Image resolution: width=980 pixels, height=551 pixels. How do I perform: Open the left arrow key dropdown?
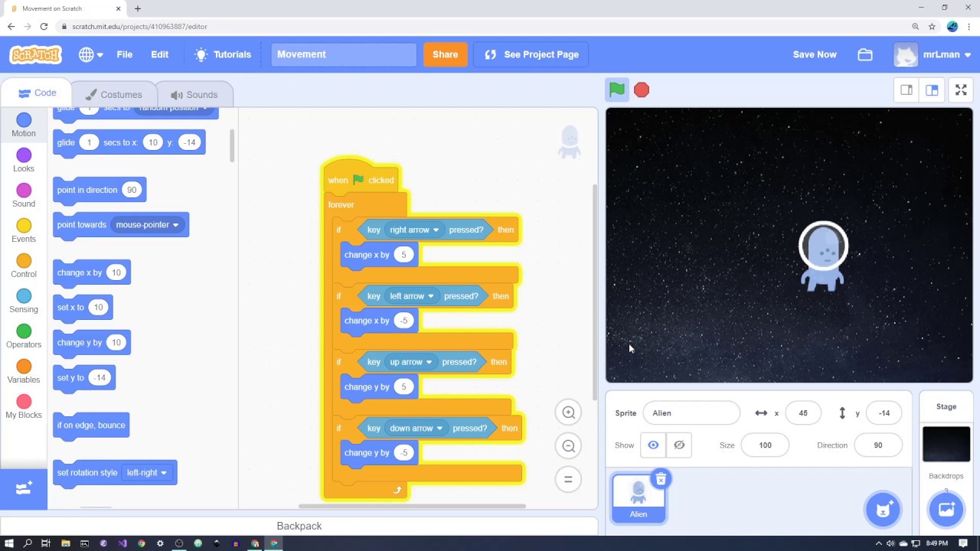click(x=412, y=296)
